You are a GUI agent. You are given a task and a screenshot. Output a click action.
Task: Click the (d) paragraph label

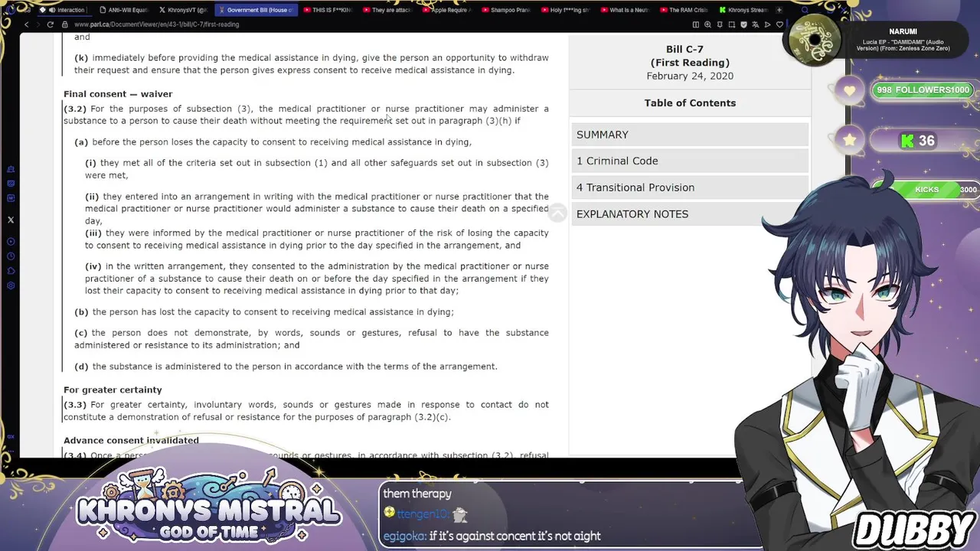pos(81,367)
